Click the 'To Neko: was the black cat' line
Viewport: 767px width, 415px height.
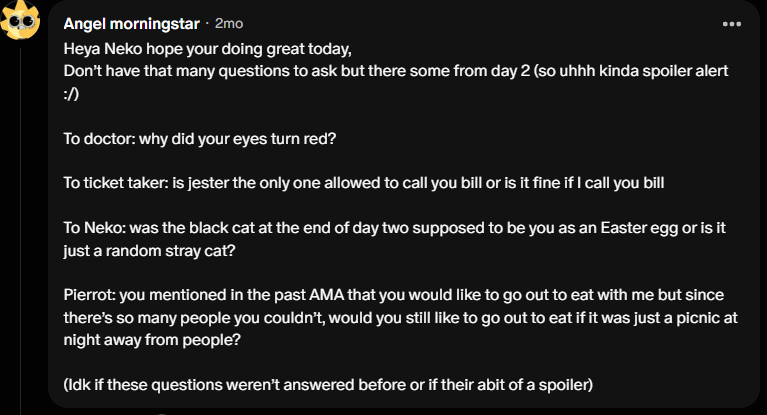coord(395,228)
